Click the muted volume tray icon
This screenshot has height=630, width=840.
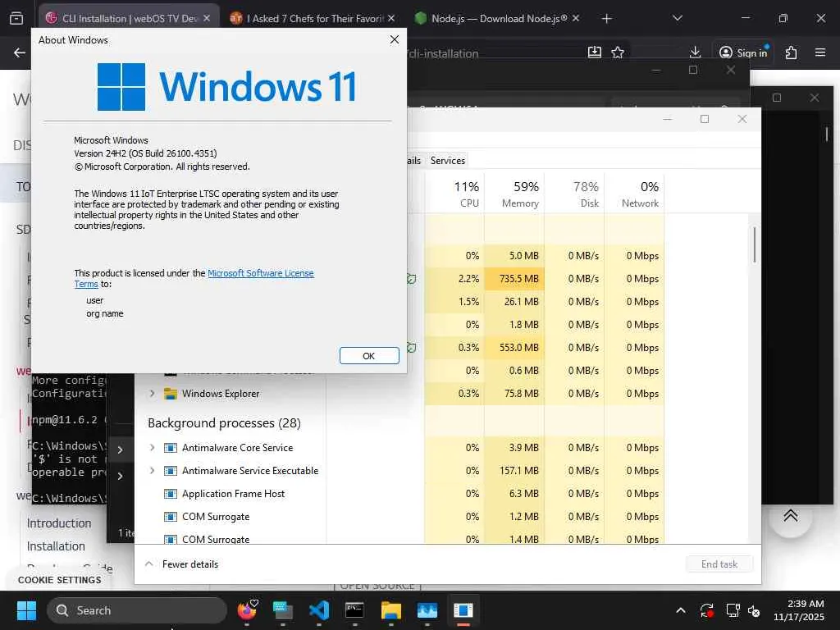point(754,610)
